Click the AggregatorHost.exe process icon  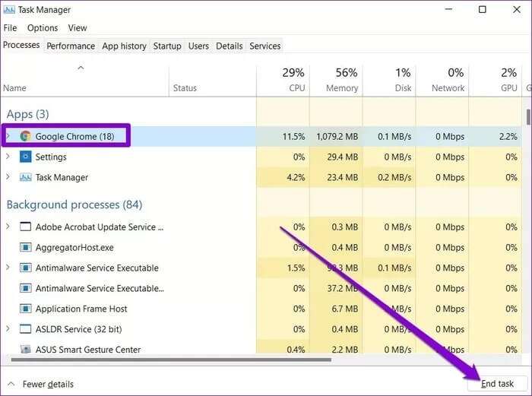tap(25, 247)
